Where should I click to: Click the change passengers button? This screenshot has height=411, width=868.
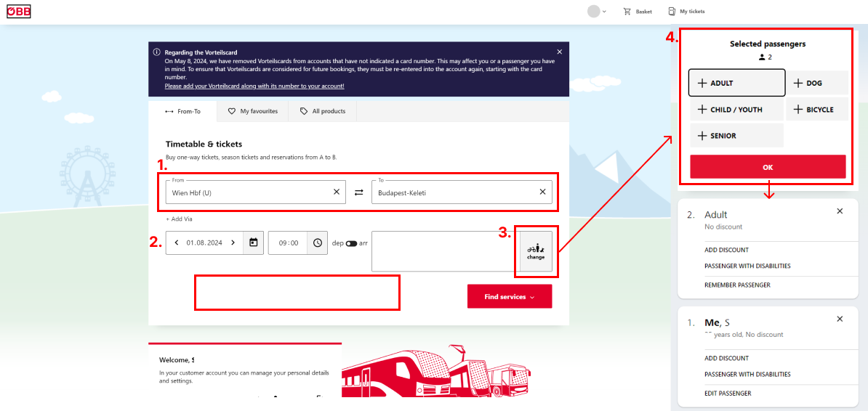click(x=535, y=252)
